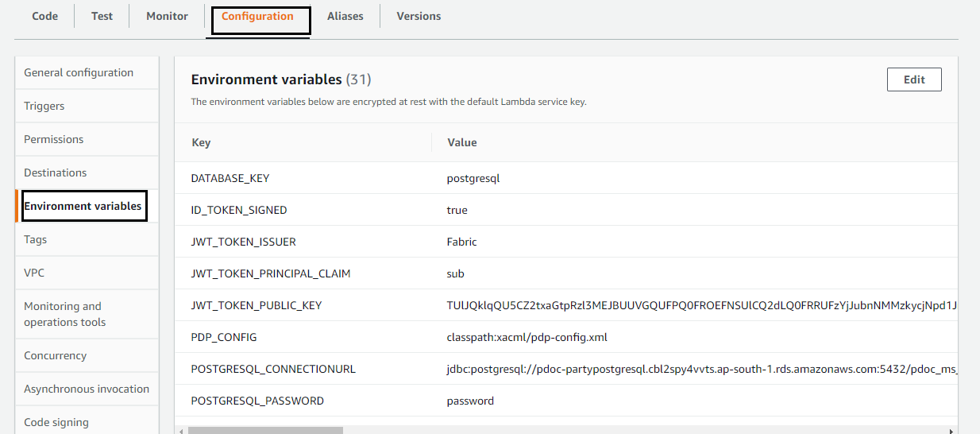The height and width of the screenshot is (434, 980).
Task: Open the Monitor tab
Action: coord(167,16)
